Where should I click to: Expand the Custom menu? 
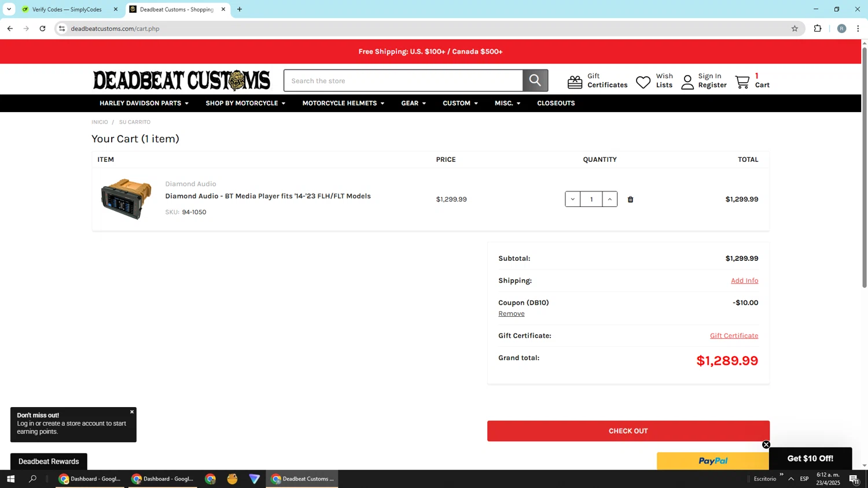pos(460,103)
